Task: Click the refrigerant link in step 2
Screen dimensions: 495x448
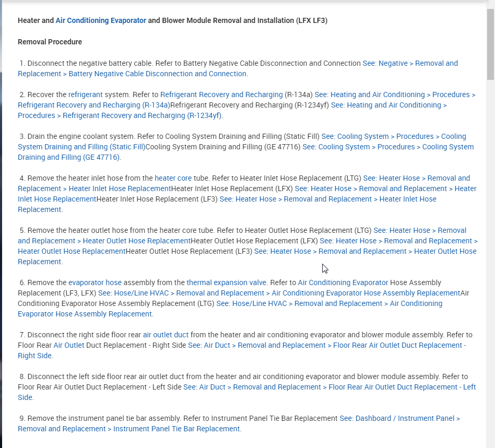Action: pos(86,95)
